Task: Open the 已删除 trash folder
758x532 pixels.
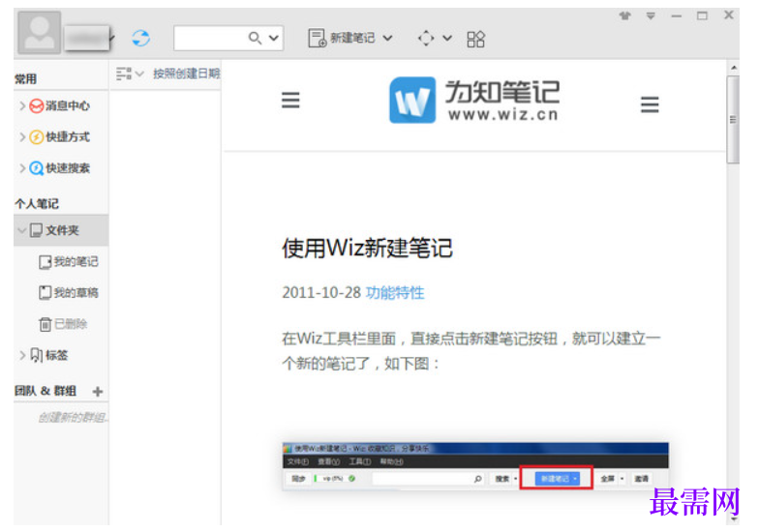Action: click(x=71, y=324)
